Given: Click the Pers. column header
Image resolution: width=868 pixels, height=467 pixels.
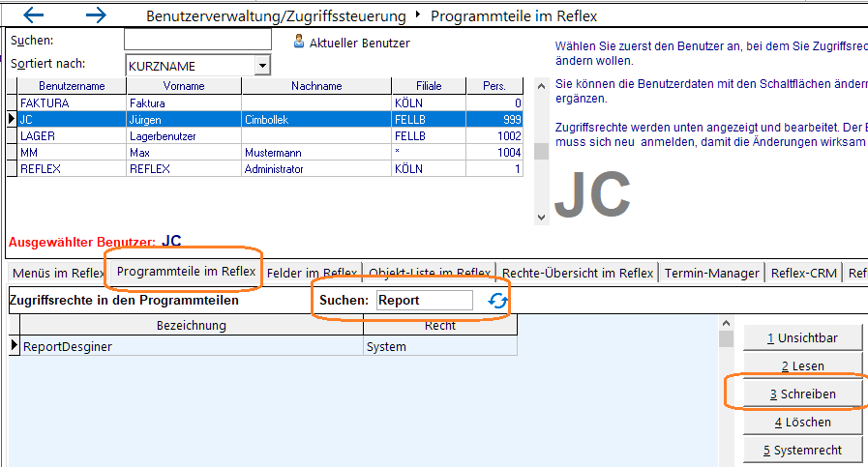Looking at the screenshot, I should click(x=494, y=86).
